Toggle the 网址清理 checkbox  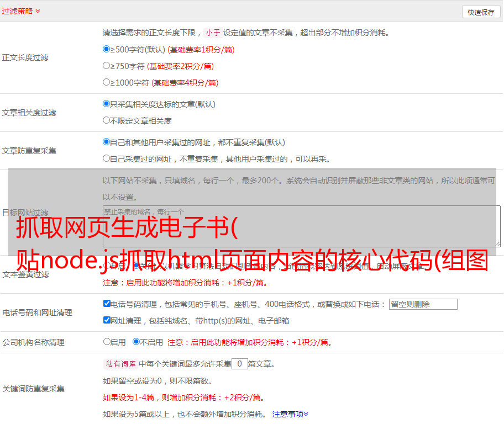click(x=107, y=320)
